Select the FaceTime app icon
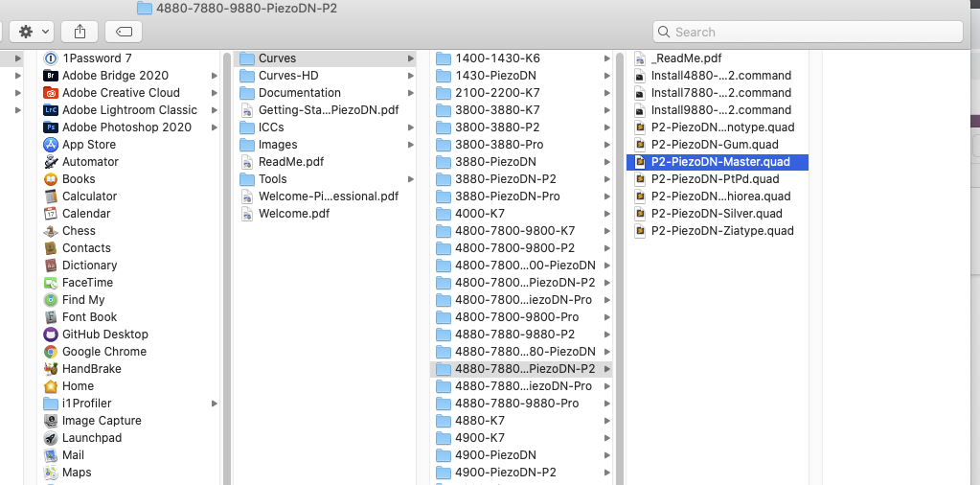This screenshot has height=485, width=980. pyautogui.click(x=51, y=283)
